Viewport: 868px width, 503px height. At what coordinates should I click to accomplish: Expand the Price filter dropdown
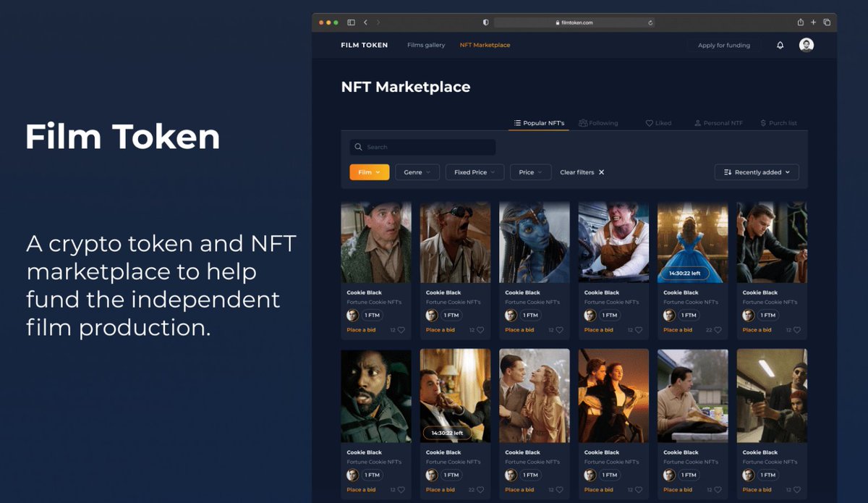(x=531, y=172)
